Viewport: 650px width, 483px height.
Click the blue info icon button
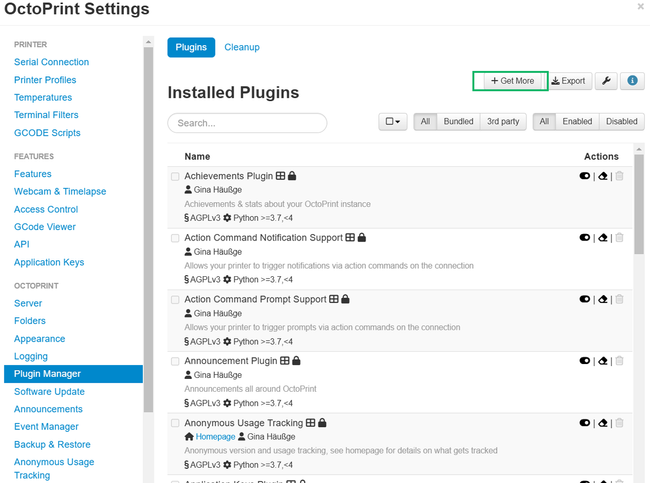coord(632,81)
